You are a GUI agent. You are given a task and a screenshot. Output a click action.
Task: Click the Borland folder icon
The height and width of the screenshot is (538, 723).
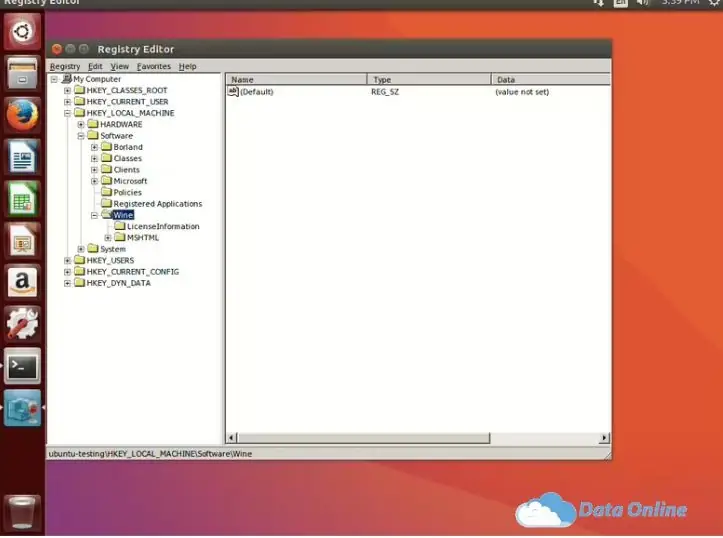pyautogui.click(x=107, y=147)
